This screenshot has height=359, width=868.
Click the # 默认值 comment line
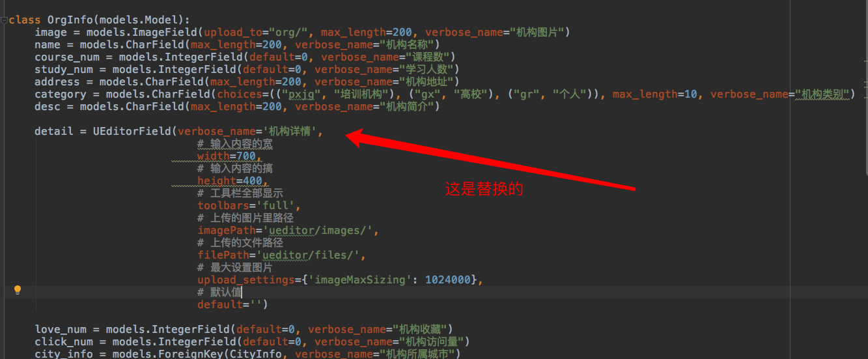point(219,292)
